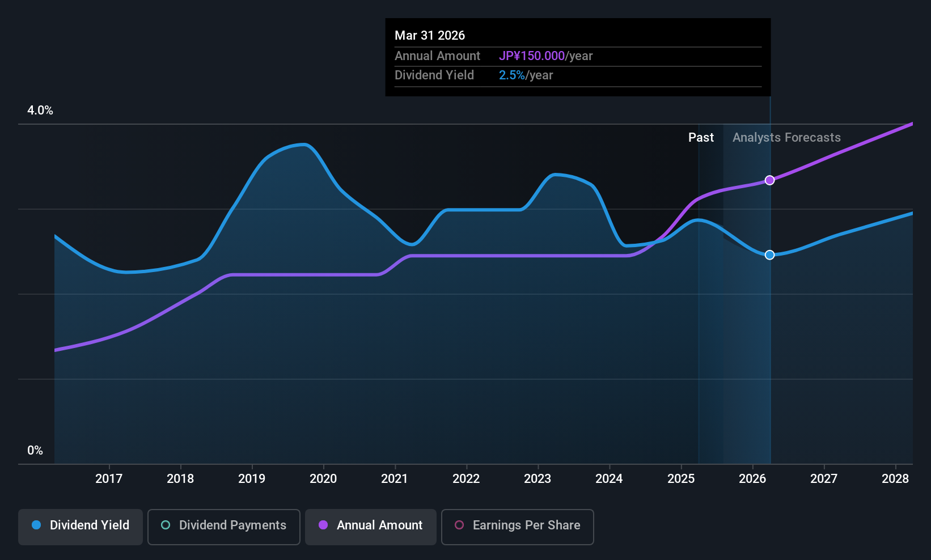This screenshot has height=560, width=931.
Task: Click the Mar 31 2026 tooltip header
Action: click(x=430, y=35)
